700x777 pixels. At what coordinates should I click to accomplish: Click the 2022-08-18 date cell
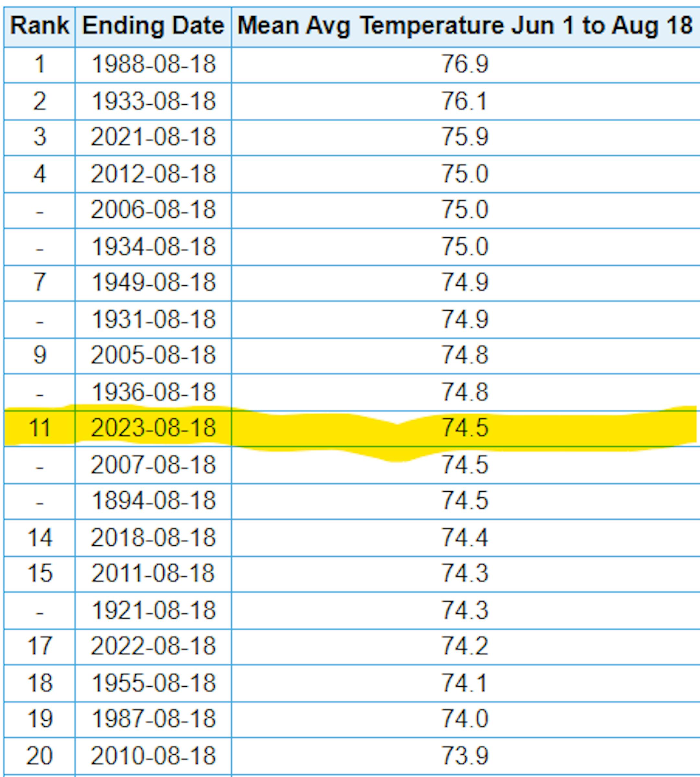tap(153, 646)
